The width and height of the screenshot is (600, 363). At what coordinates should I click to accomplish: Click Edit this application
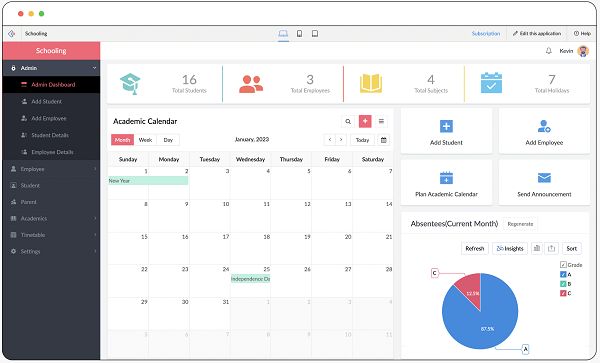coord(537,34)
